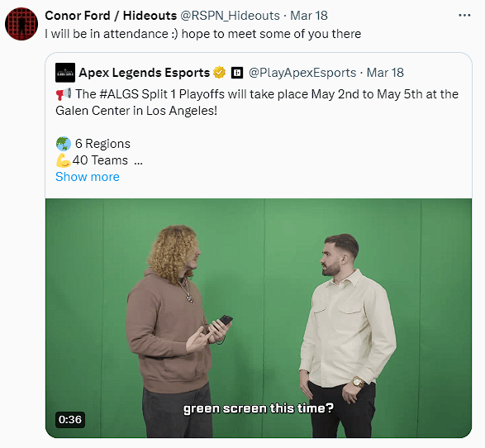Click the square affiliate badge icon
Screen dimensions: 485x448
[237, 73]
